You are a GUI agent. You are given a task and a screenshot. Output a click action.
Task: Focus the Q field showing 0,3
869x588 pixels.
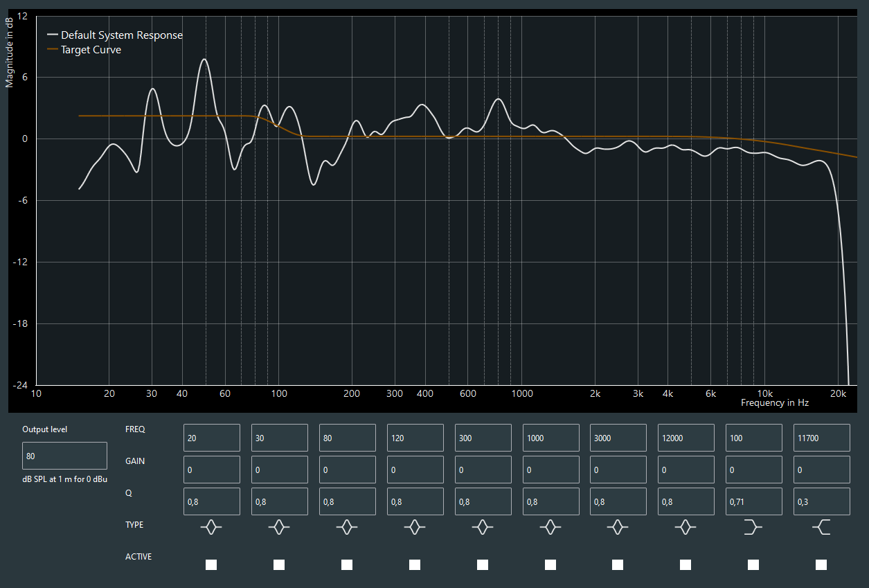(x=821, y=501)
